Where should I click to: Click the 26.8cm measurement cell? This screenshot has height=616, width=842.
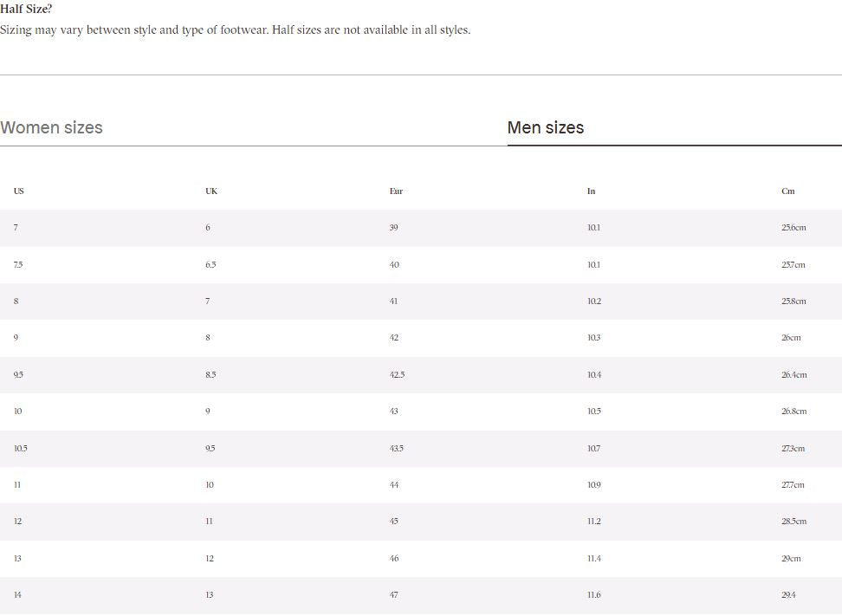(x=793, y=412)
